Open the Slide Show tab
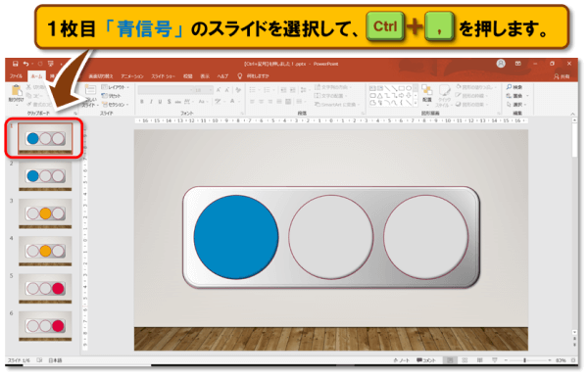The width and height of the screenshot is (588, 377). click(163, 76)
